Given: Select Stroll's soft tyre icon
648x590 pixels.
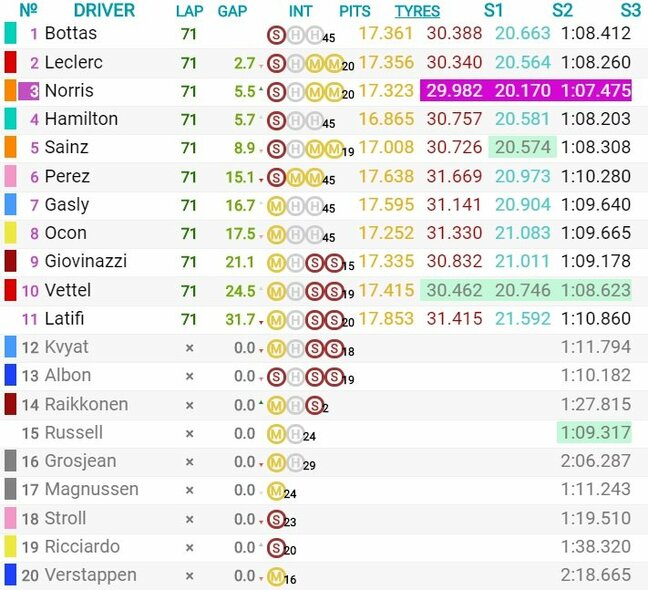Looking at the screenshot, I should click(276, 519).
